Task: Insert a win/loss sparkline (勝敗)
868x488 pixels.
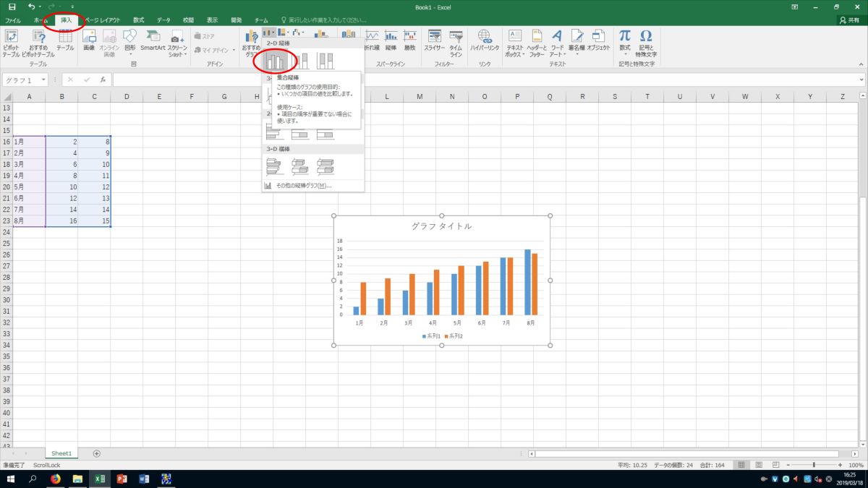Action: [410, 41]
